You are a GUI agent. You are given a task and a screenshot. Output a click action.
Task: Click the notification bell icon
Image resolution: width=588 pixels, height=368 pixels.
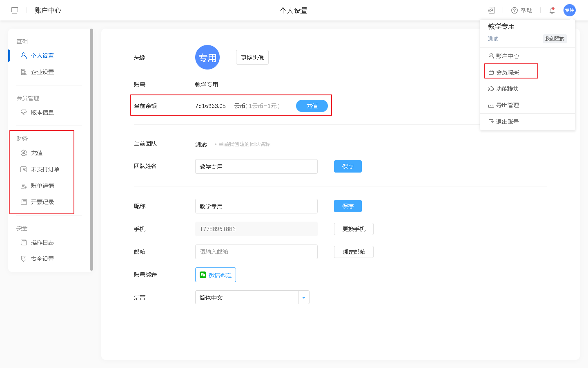(x=552, y=10)
